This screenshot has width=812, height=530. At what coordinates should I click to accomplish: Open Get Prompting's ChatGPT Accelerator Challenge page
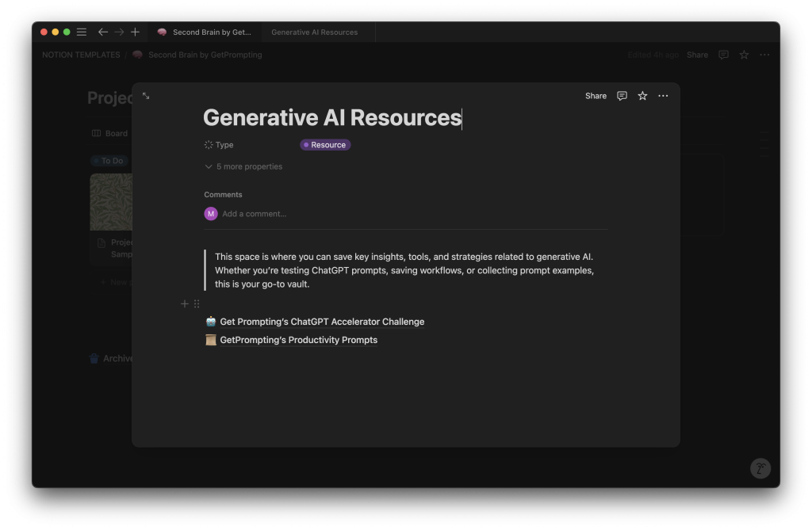(322, 322)
